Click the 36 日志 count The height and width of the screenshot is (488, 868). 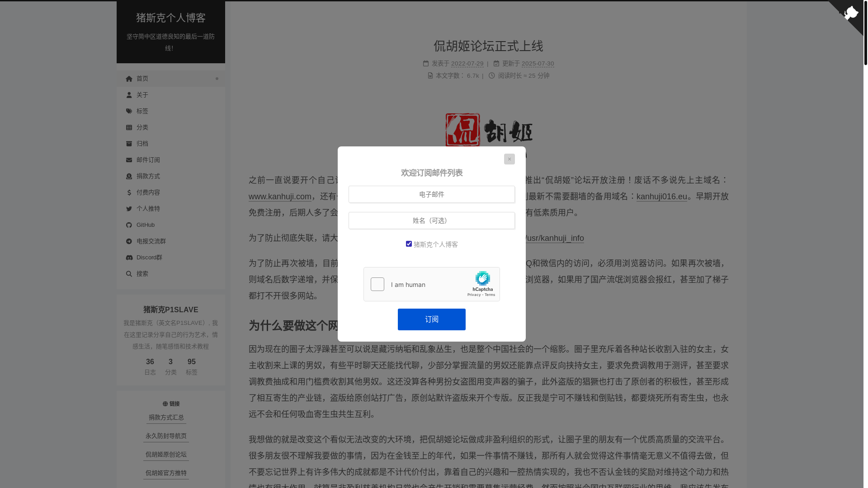(150, 367)
